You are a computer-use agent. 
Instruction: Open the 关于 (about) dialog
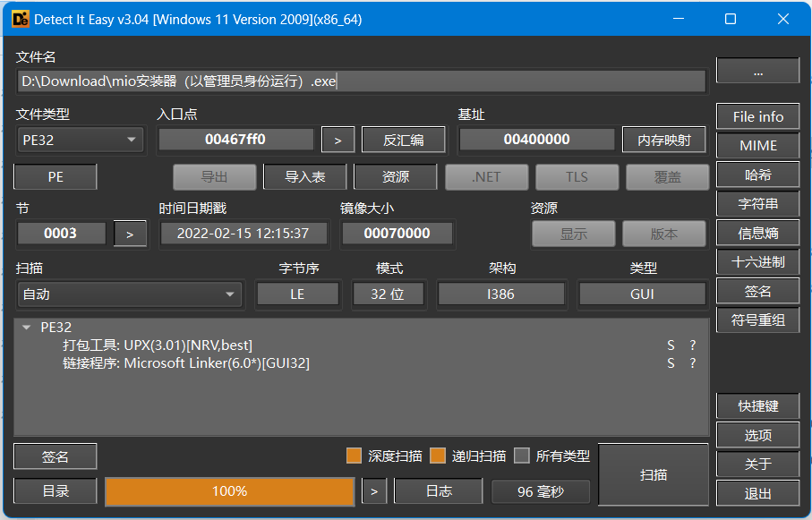pos(757,465)
